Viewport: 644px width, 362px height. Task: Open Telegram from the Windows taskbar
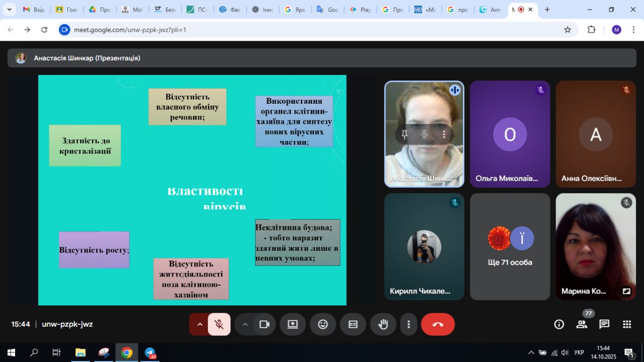click(x=150, y=353)
